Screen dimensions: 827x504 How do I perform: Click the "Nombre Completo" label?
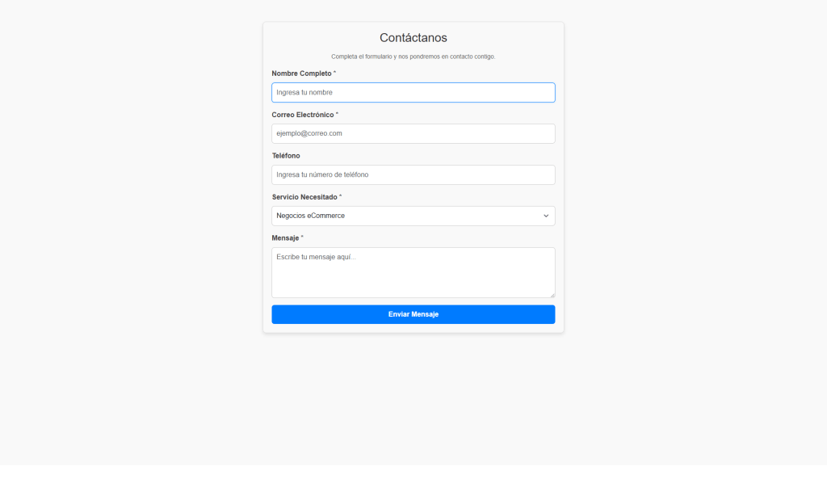[301, 73]
